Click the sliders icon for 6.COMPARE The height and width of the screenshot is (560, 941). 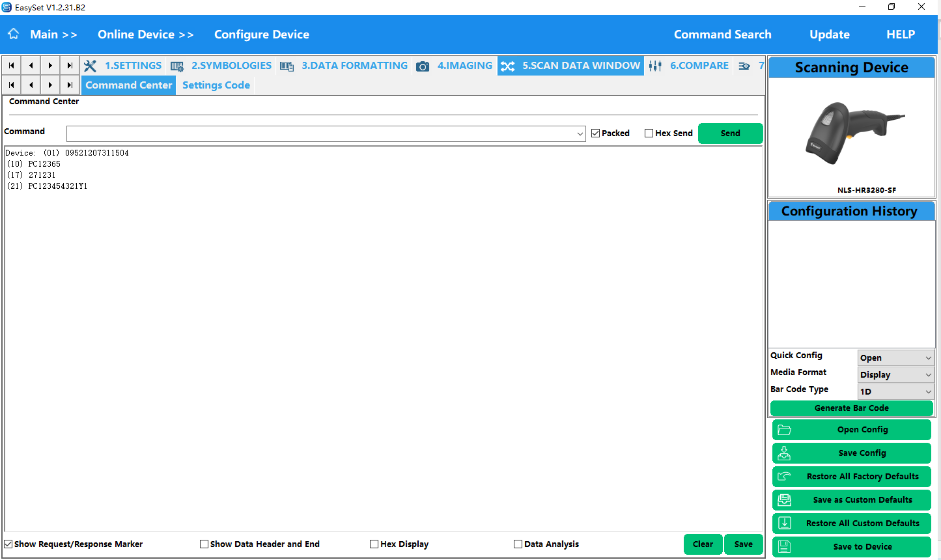(655, 66)
